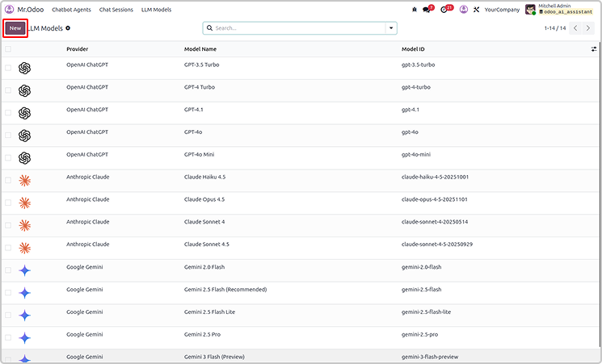This screenshot has width=602, height=364.
Task: Click the OpenAI logo of GPT-4.1 row
Action: click(24, 113)
